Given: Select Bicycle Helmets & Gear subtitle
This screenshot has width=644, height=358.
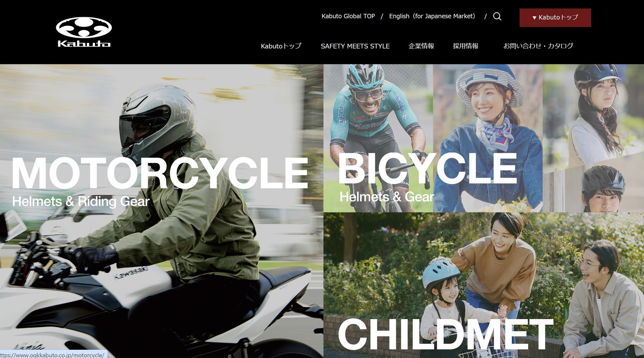Looking at the screenshot, I should (386, 197).
